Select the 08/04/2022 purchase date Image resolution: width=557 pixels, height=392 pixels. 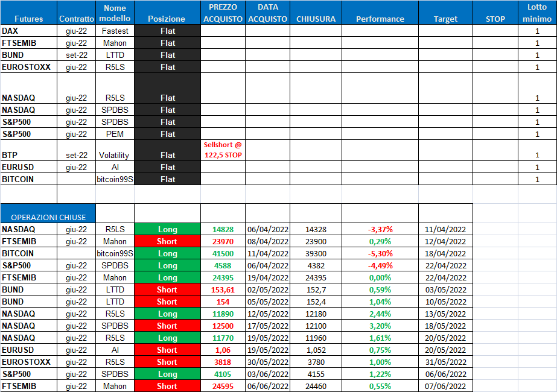268,241
